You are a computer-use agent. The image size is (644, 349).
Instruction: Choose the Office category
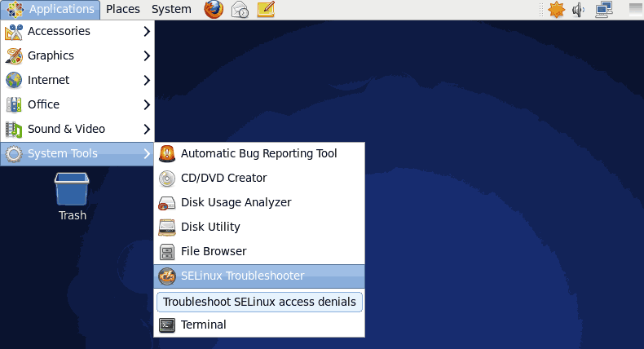pos(77,104)
